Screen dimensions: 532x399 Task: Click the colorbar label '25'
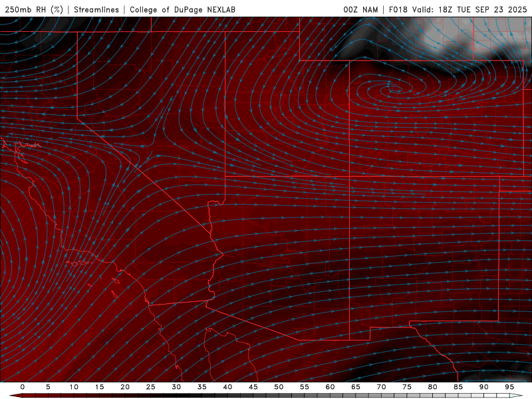click(151, 387)
